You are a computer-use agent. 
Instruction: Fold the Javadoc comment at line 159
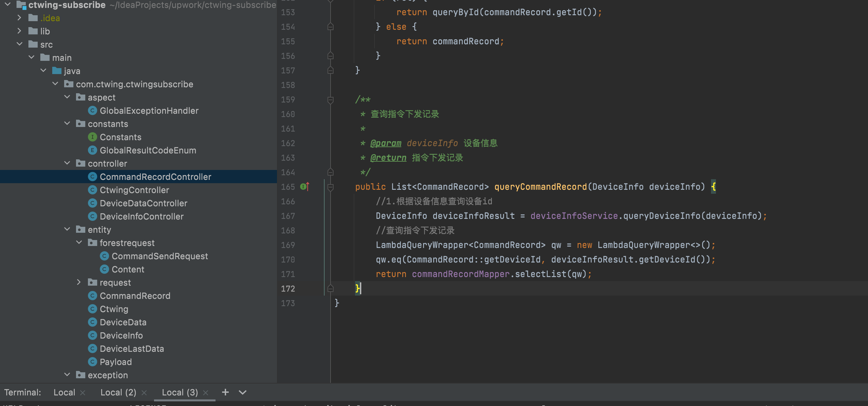pos(331,100)
